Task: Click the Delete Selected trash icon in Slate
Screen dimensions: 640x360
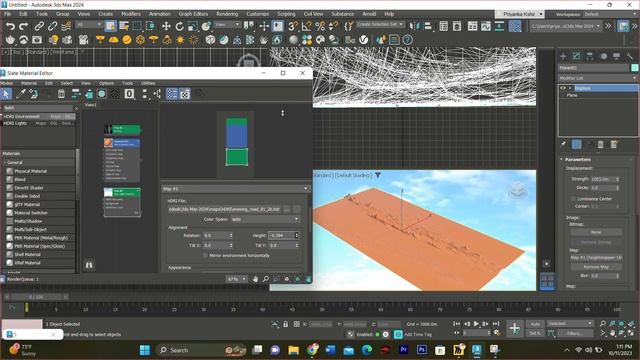Action: [x=61, y=94]
